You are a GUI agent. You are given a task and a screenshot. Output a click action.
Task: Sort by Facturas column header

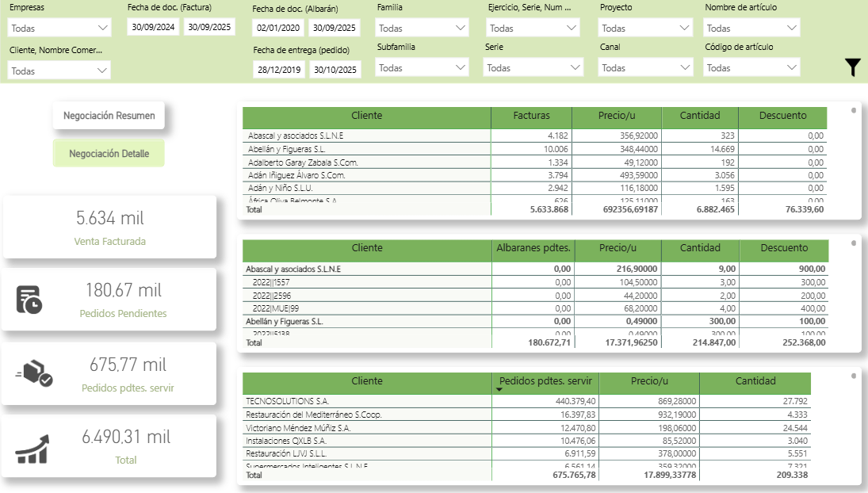click(531, 116)
